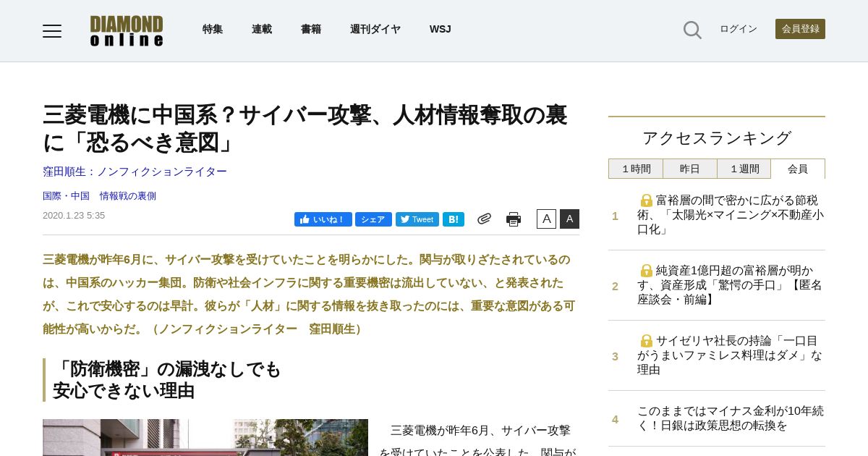
Task: Switch ranking to the 会員 tab
Action: pos(798,169)
